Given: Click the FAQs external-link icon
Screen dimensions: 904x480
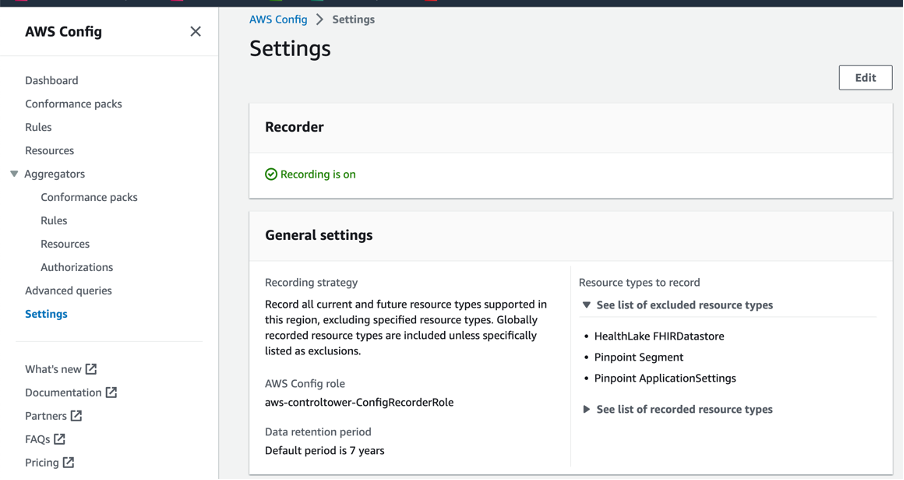Looking at the screenshot, I should (59, 439).
